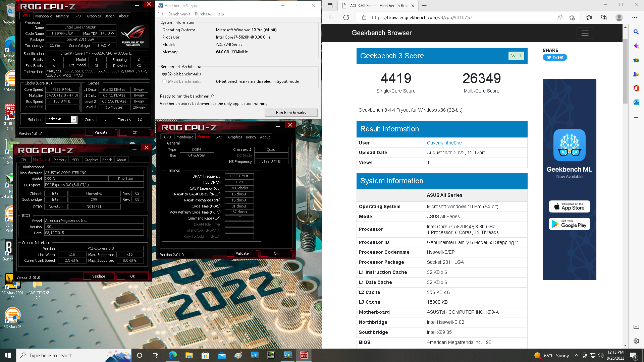644x362 pixels.
Task: Open Bench tab in top CPU-Z window
Action: pos(109,16)
